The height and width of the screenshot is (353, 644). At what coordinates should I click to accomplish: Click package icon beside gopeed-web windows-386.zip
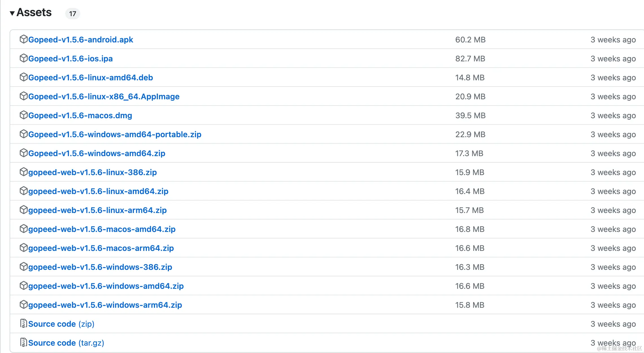[x=23, y=266]
